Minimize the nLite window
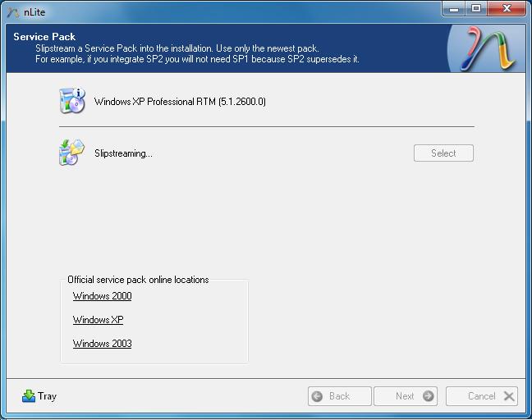532x420 pixels. [454, 9]
